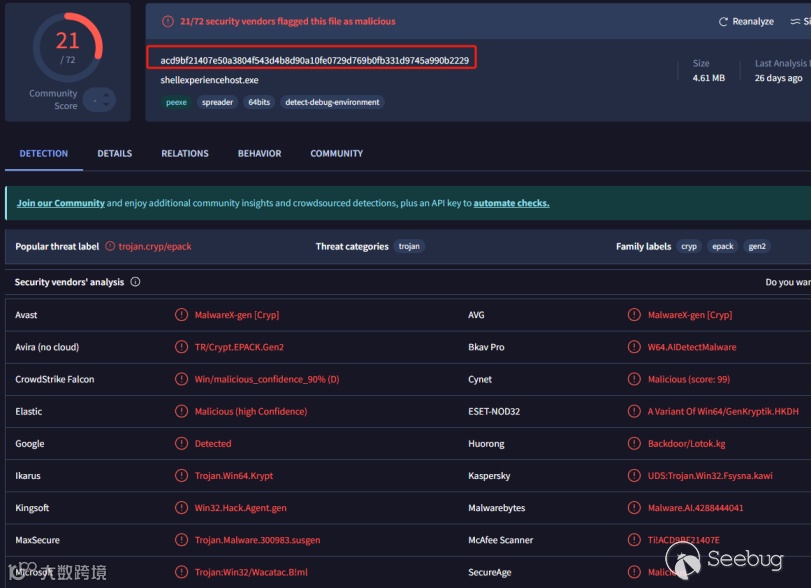Click the Reanalyze circular arrow icon
Viewport: 812px width, 588px height.
723,22
